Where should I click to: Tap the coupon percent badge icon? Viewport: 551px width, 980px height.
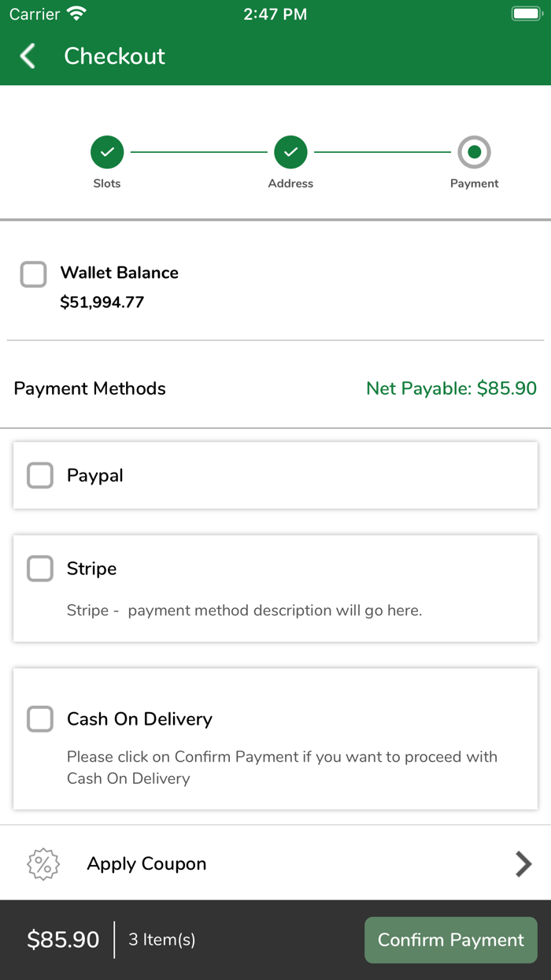tap(43, 864)
